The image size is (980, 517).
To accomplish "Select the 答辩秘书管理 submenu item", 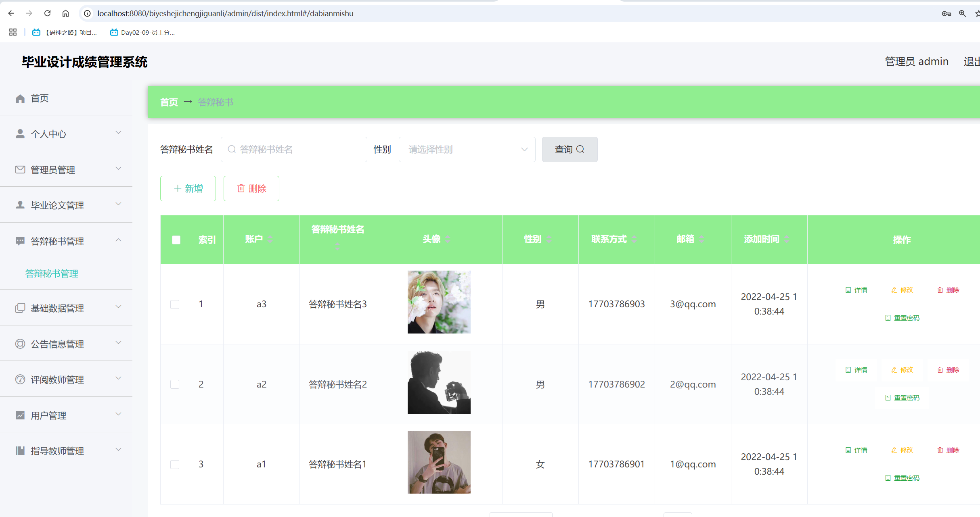I will tap(52, 273).
